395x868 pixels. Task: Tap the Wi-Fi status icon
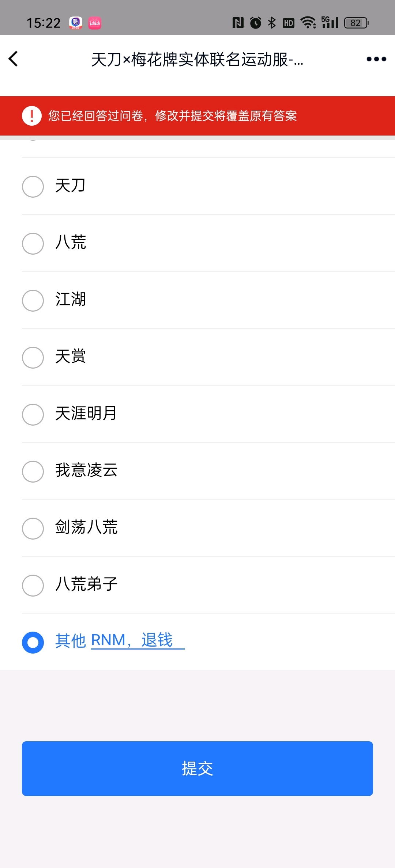[308, 23]
